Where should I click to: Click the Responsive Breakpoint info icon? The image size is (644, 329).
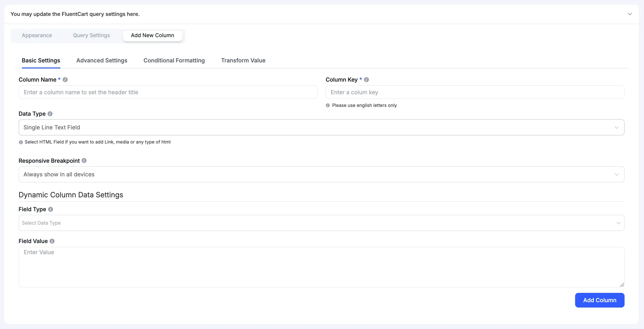pyautogui.click(x=84, y=161)
